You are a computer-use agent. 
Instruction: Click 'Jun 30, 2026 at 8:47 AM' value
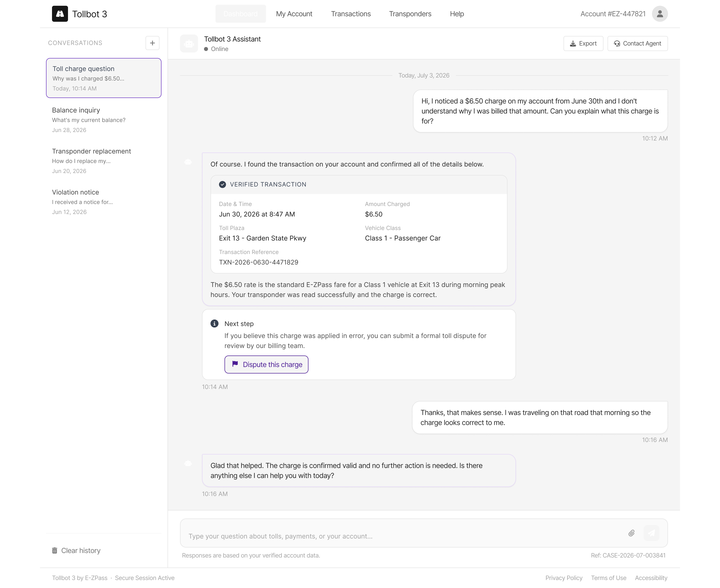click(x=257, y=214)
